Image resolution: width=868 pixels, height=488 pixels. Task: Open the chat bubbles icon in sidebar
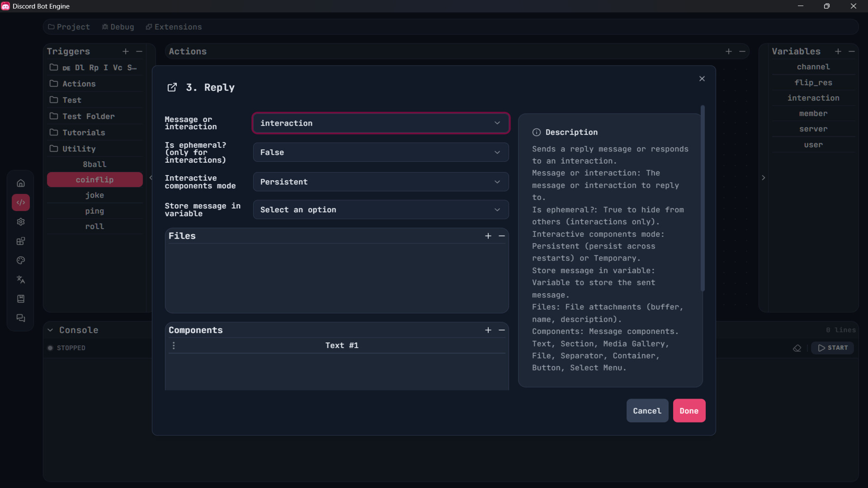pyautogui.click(x=21, y=318)
